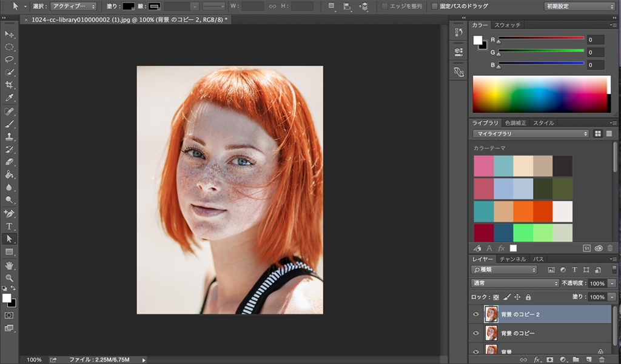The width and height of the screenshot is (621, 364).
Task: Show library items as grid
Action: click(597, 134)
